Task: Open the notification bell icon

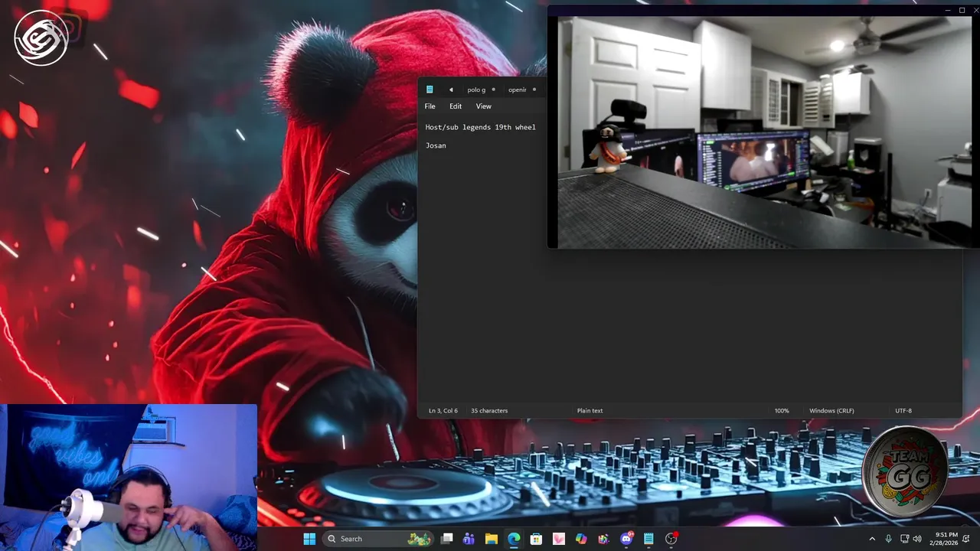Action: (x=967, y=539)
